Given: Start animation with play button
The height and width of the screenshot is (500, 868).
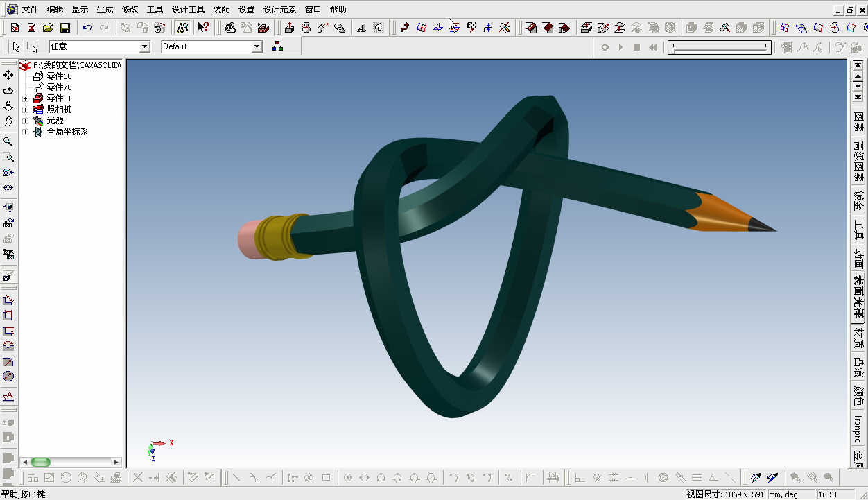Looking at the screenshot, I should (x=620, y=47).
